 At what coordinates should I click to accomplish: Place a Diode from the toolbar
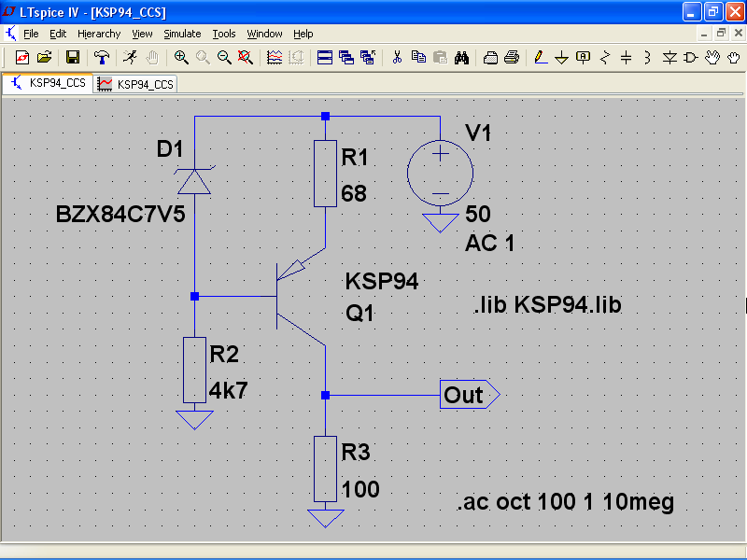coord(669,58)
